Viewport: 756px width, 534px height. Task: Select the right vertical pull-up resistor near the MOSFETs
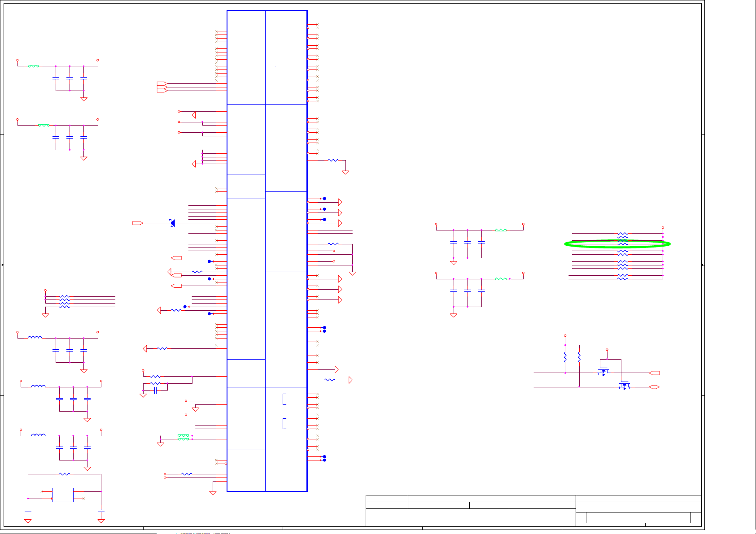pos(579,357)
